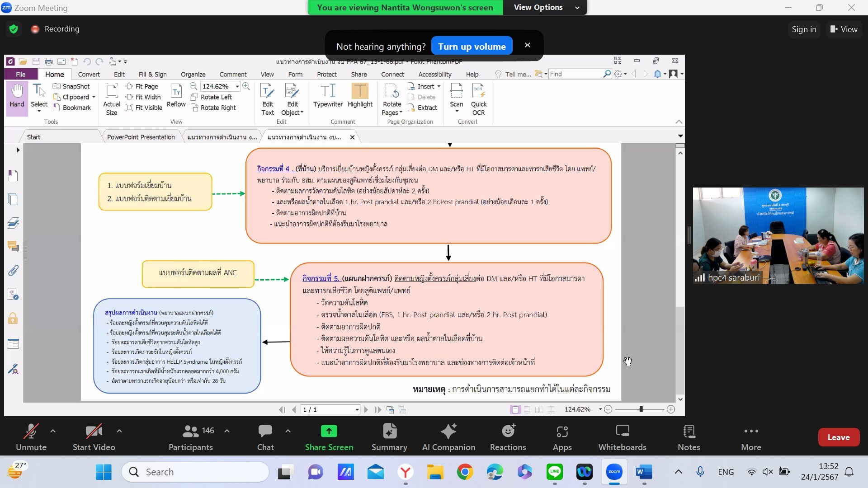Open the layers panel in sidebar

[x=13, y=222]
